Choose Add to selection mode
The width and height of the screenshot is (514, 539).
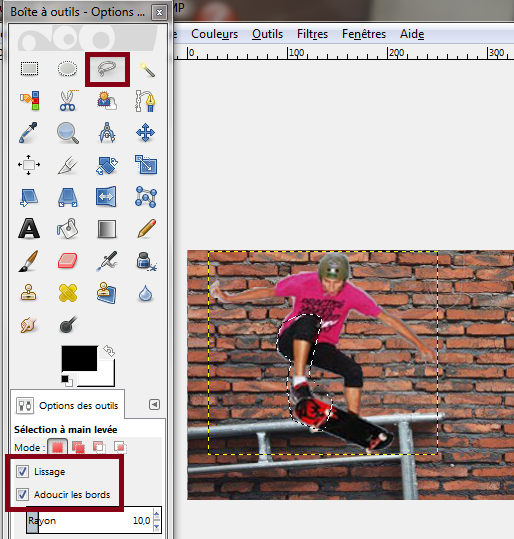click(78, 447)
